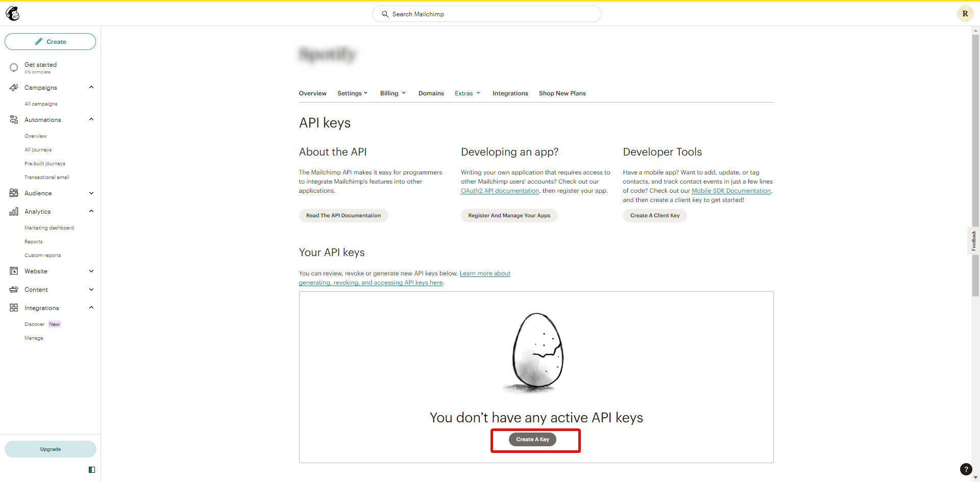Open the Feedback side tab
This screenshot has height=482, width=980.
point(973,240)
